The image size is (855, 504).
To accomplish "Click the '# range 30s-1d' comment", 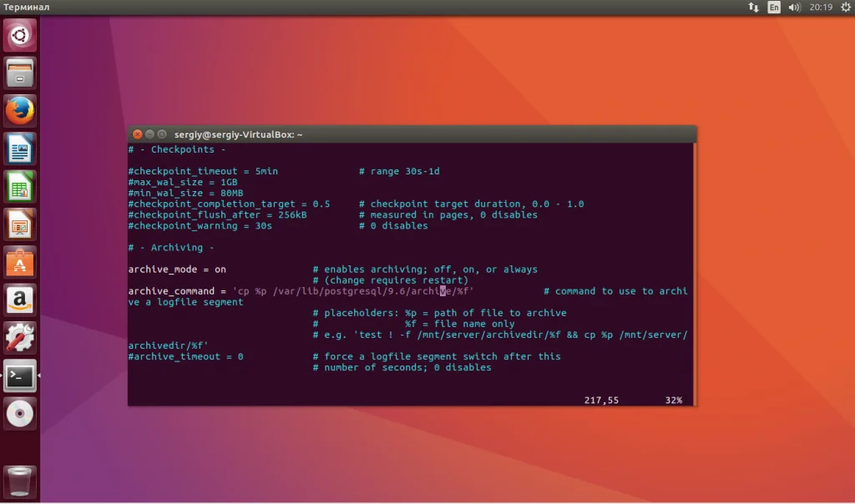I will pos(399,171).
